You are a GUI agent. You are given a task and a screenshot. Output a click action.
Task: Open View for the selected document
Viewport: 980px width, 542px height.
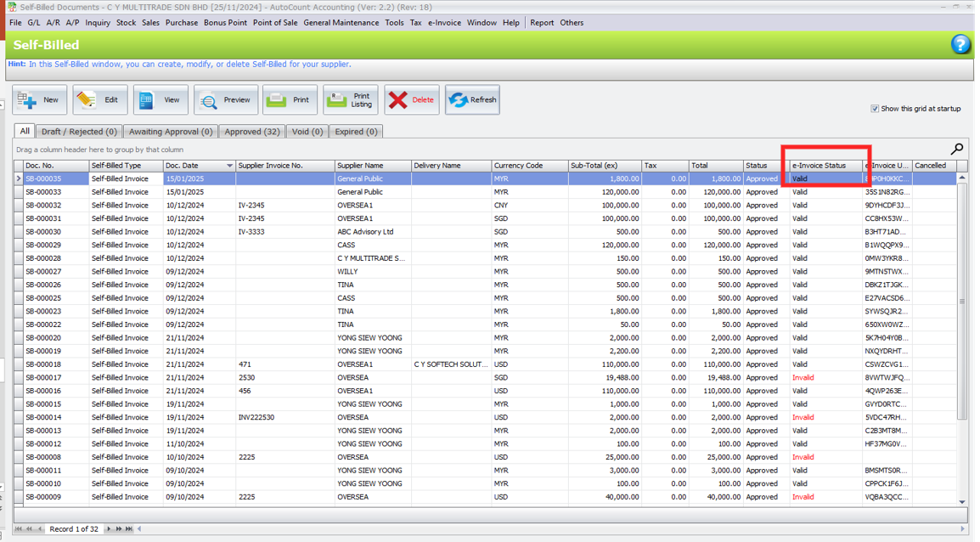pos(161,100)
